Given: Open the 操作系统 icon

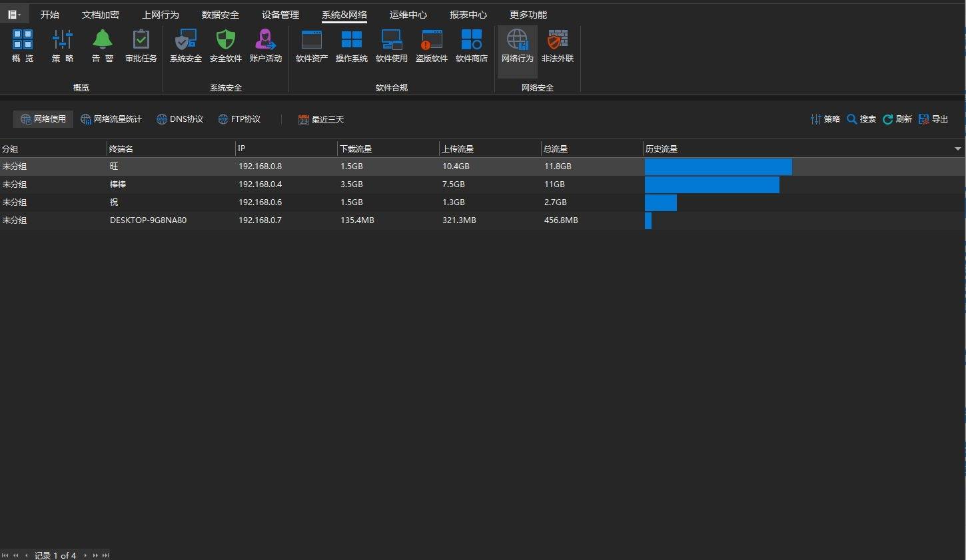Looking at the screenshot, I should click(x=352, y=46).
